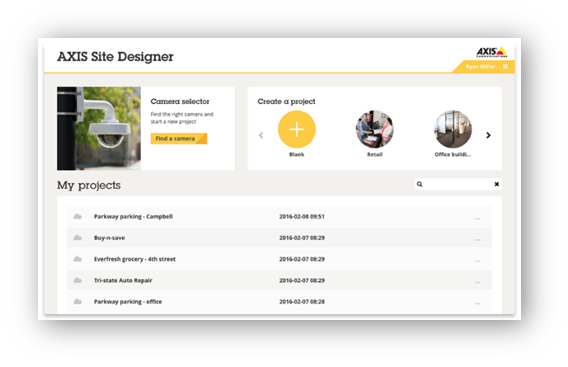This screenshot has height=367, width=568.
Task: Select the Retail project template thumbnail
Action: pos(375,129)
